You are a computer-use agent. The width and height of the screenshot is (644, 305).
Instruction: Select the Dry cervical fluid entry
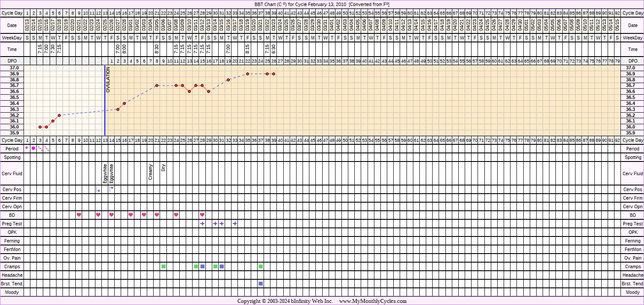click(x=163, y=167)
